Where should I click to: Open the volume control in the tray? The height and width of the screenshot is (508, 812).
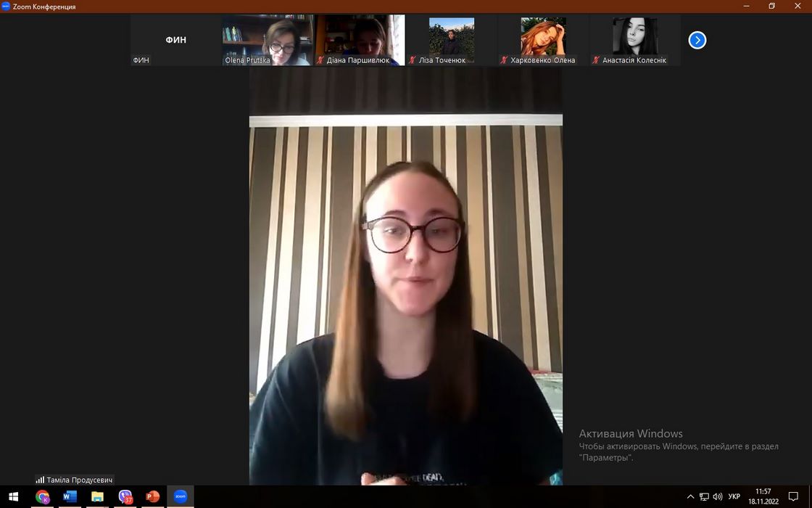tap(718, 497)
